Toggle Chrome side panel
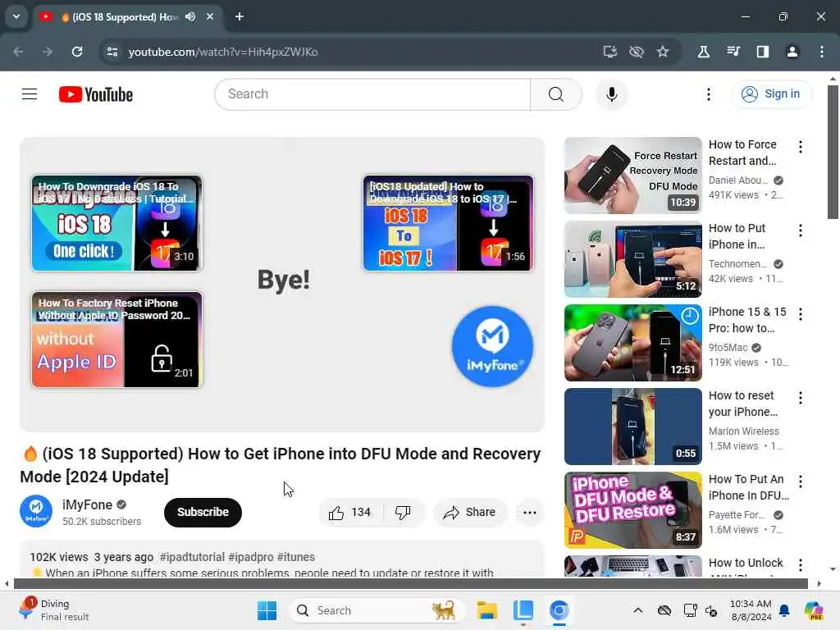This screenshot has height=630, width=840. (762, 52)
